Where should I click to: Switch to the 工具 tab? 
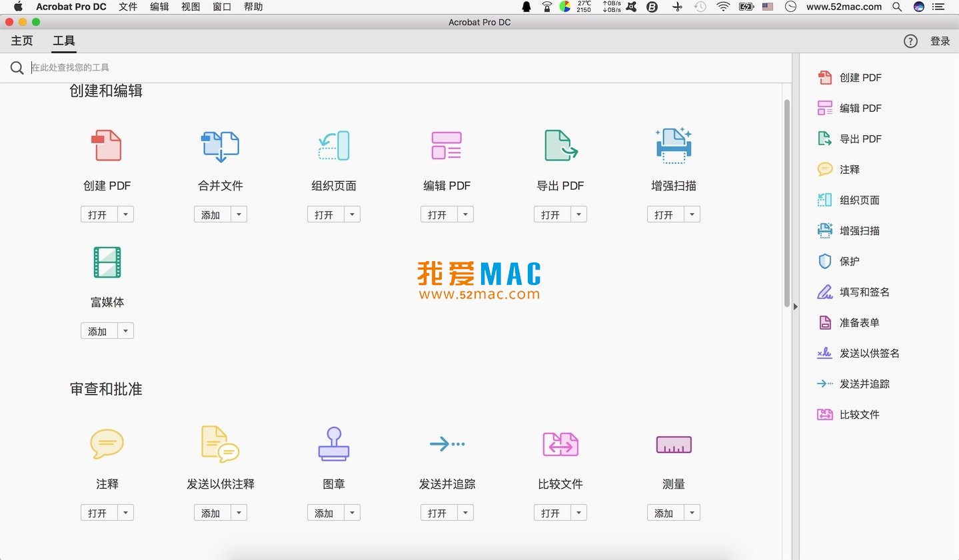pyautogui.click(x=64, y=41)
